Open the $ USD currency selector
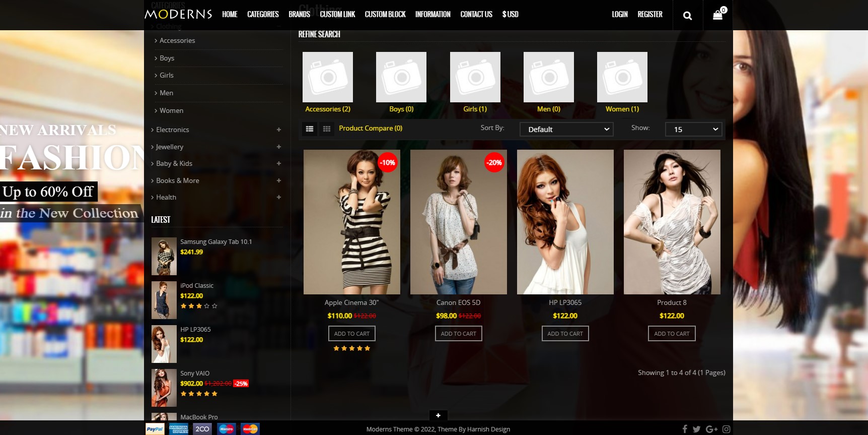This screenshot has height=435, width=868. point(510,14)
